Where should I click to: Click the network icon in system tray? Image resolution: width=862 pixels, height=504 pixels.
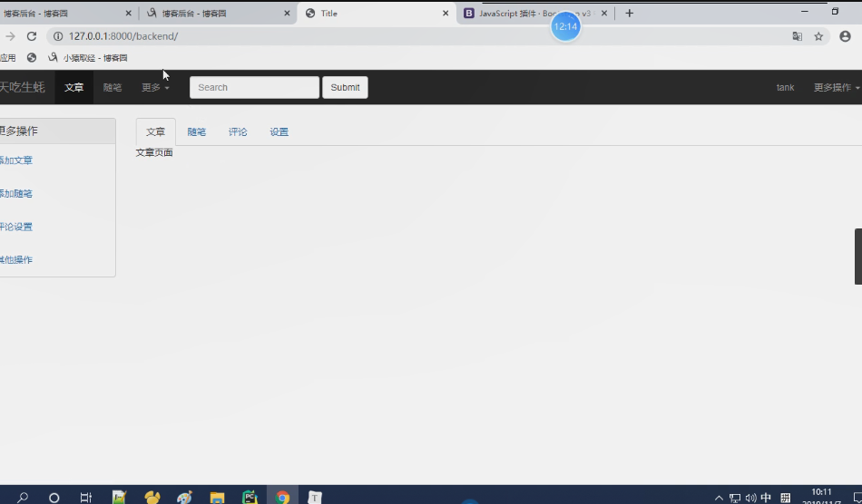coord(735,498)
